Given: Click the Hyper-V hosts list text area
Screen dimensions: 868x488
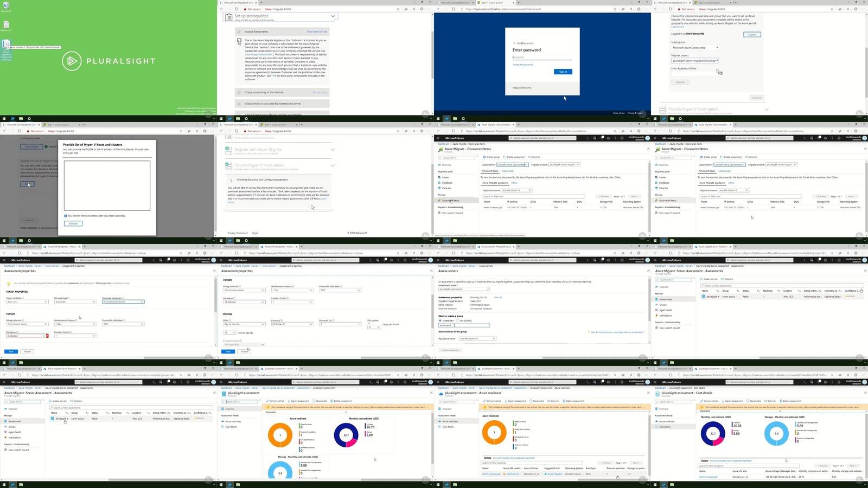Looking at the screenshot, I should 107,185.
